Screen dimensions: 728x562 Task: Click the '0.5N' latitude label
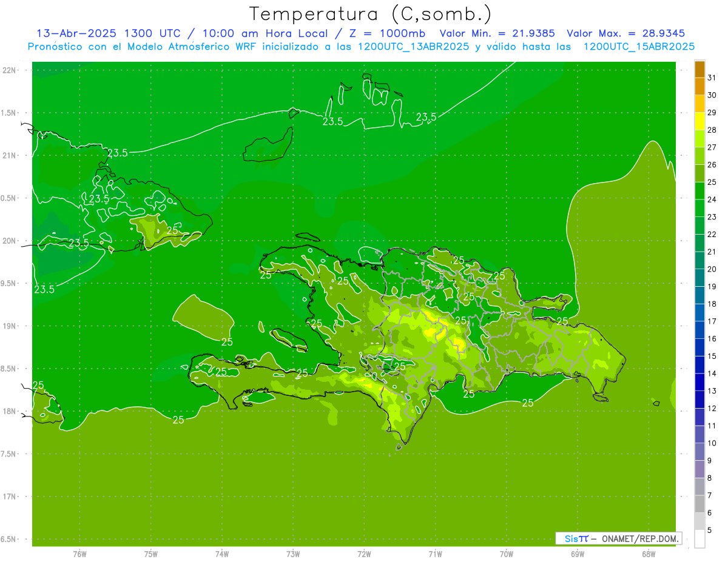[9, 198]
